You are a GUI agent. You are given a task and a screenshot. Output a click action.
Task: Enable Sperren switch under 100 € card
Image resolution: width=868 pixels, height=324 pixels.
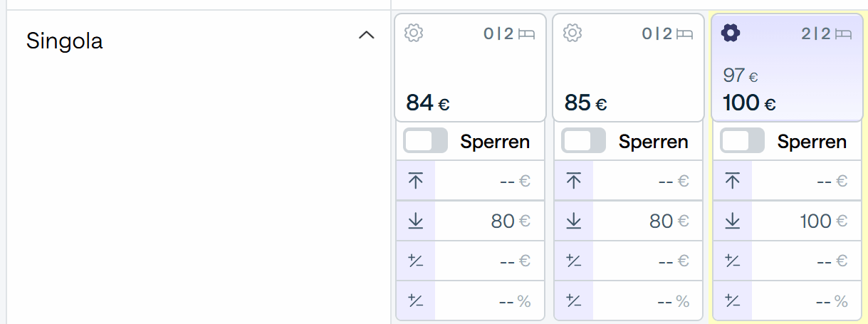tap(742, 141)
